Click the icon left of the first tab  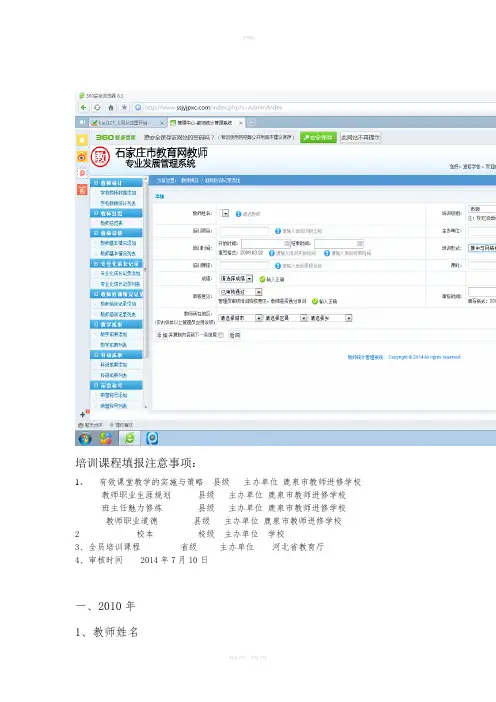tap(82, 122)
